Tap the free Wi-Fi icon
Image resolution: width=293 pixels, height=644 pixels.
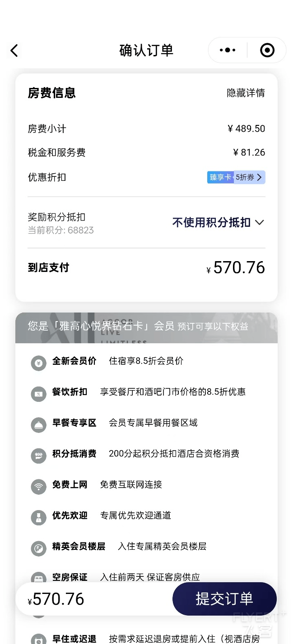point(38,487)
